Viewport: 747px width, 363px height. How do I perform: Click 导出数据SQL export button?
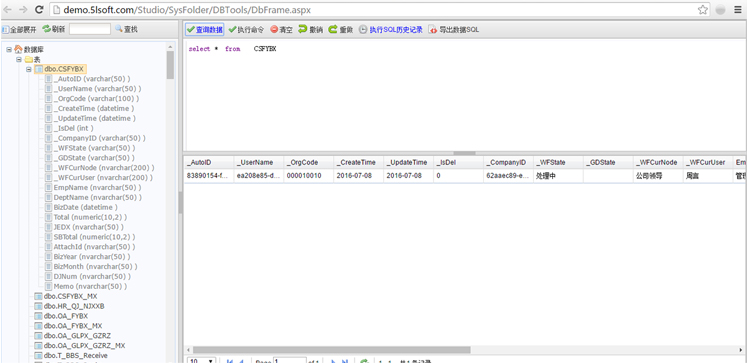coord(454,30)
